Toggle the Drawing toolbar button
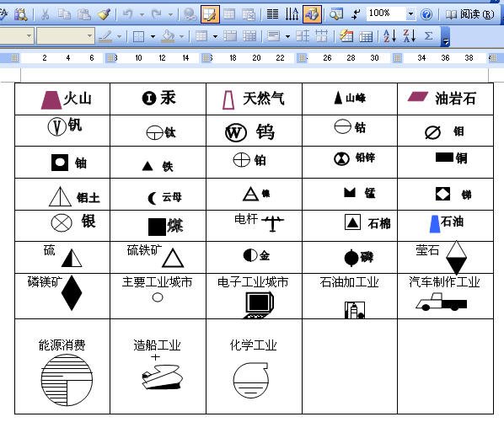Image resolution: width=504 pixels, height=433 pixels. pyautogui.click(x=312, y=14)
